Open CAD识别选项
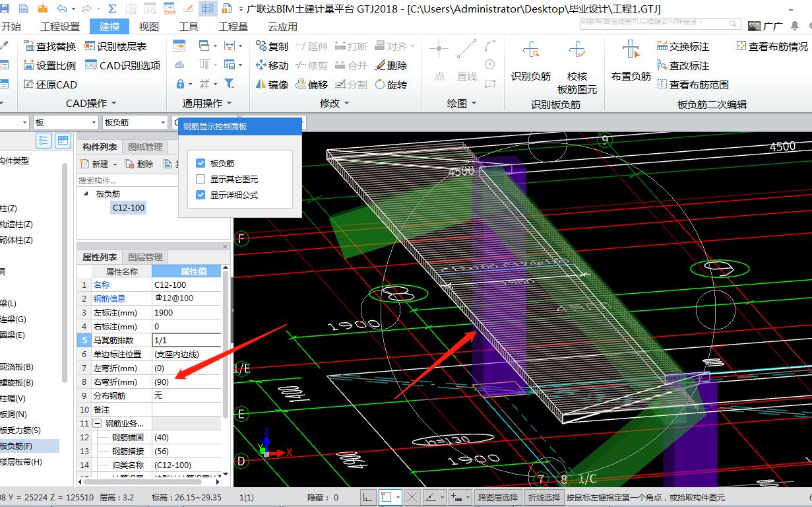This screenshot has height=507, width=812. coord(123,65)
